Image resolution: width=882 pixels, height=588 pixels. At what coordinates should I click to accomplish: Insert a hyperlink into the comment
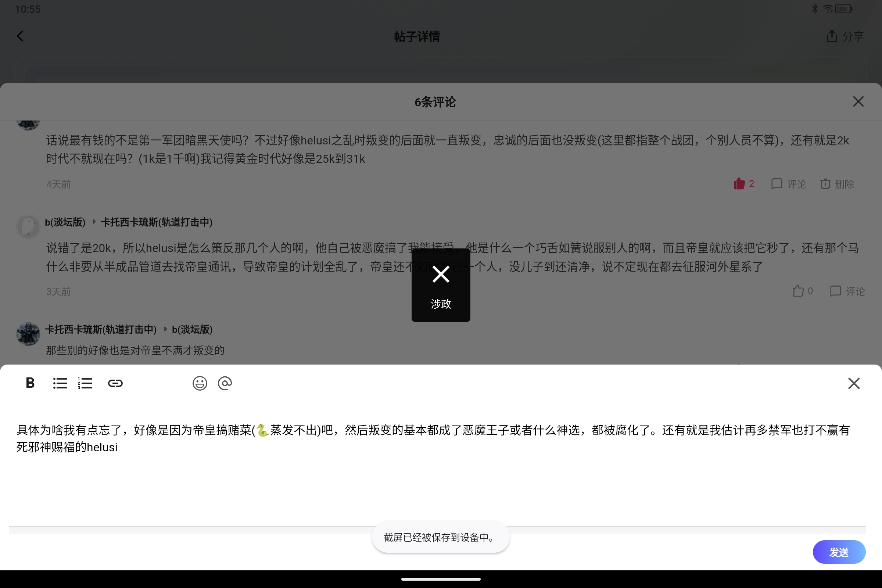(115, 383)
